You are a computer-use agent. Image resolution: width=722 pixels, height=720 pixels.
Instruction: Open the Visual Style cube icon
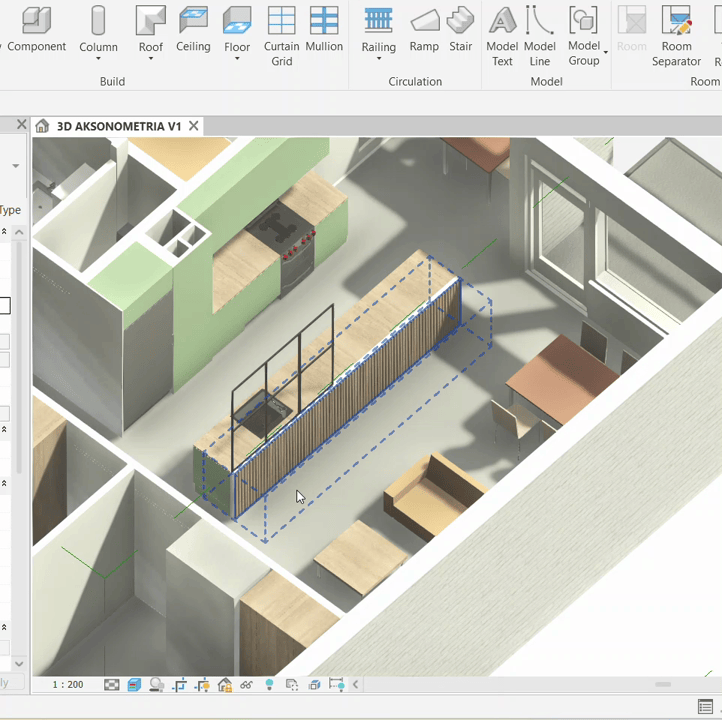(x=134, y=685)
